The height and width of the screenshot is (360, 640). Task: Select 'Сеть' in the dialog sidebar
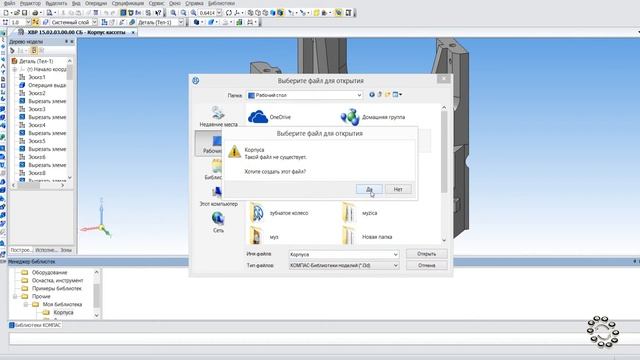pos(218,222)
